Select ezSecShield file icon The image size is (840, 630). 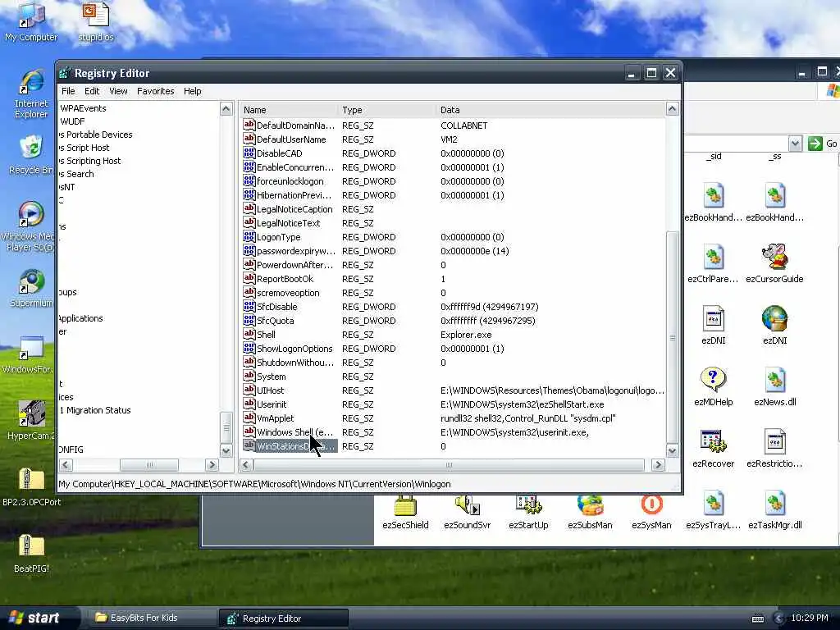[405, 514]
